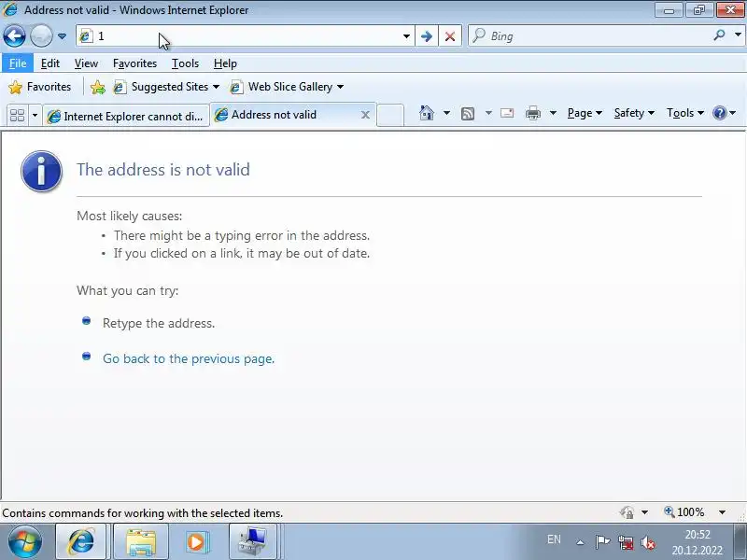Image resolution: width=747 pixels, height=560 pixels.
Task: Click the 100% zoom level button
Action: [684, 512]
